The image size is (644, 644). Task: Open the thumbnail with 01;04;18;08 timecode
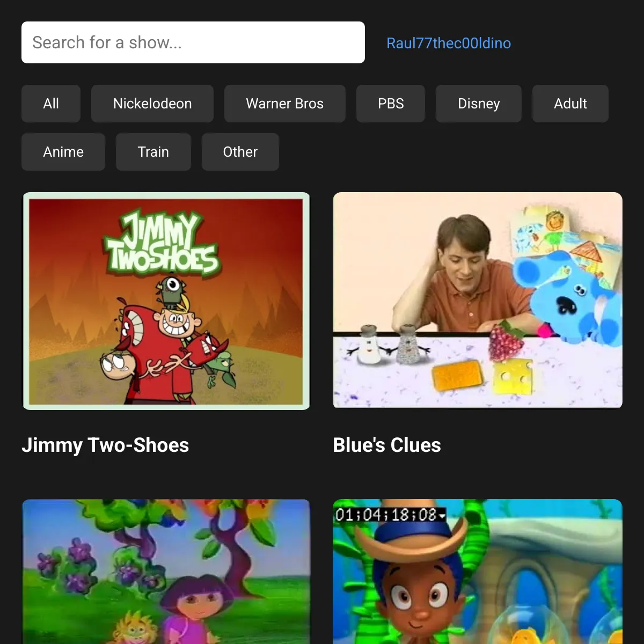(478, 572)
